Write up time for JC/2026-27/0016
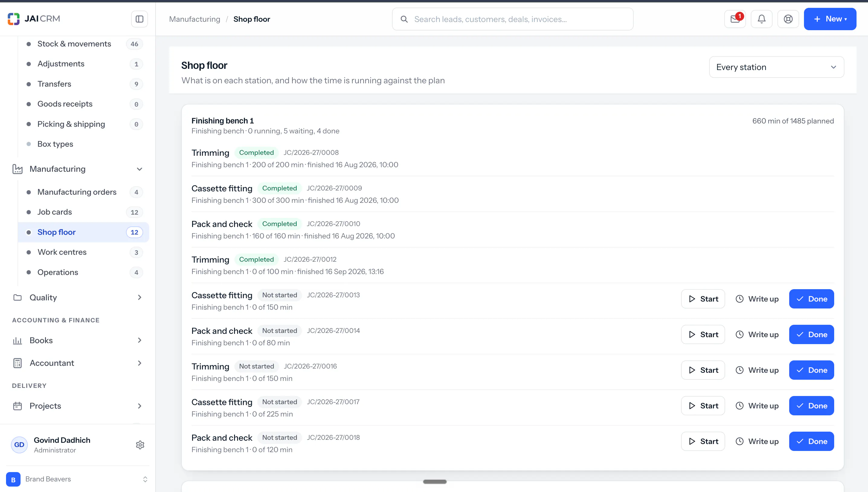Image resolution: width=868 pixels, height=492 pixels. 757,370
